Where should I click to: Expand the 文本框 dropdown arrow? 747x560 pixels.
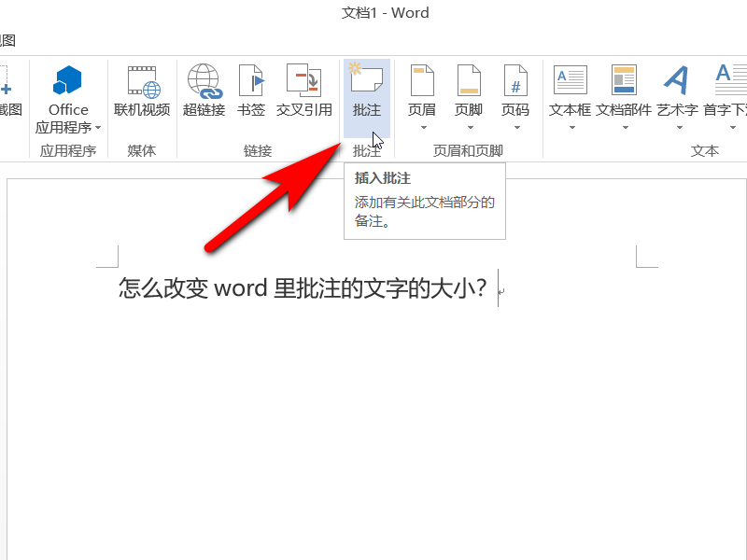pyautogui.click(x=572, y=128)
